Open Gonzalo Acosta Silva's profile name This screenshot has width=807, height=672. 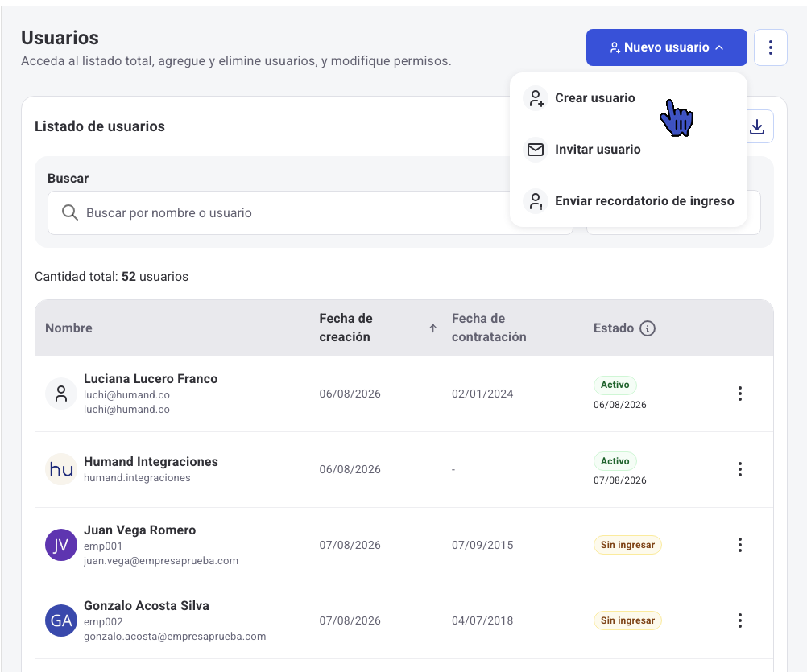(147, 606)
